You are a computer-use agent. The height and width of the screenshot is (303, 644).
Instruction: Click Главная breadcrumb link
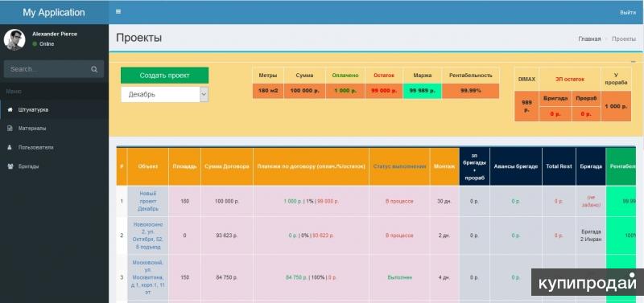[589, 39]
